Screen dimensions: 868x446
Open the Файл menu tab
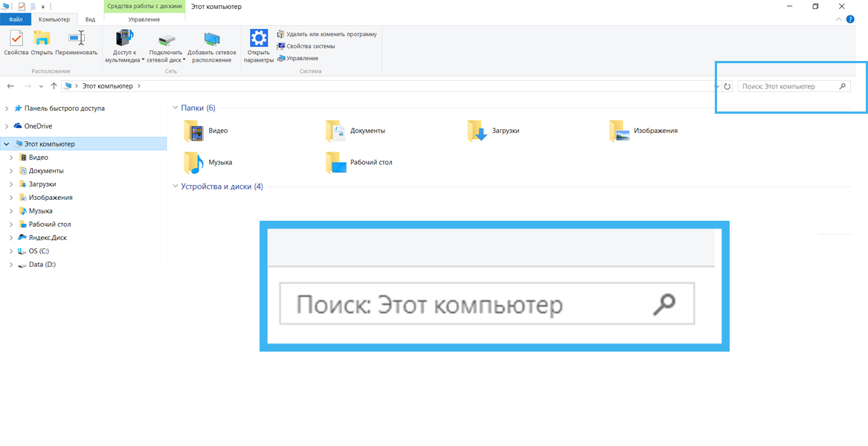click(x=16, y=19)
